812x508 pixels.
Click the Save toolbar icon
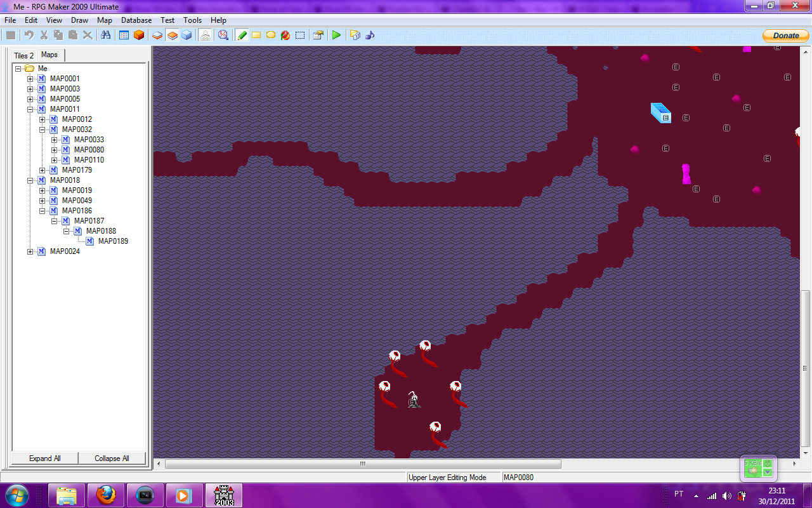11,36
